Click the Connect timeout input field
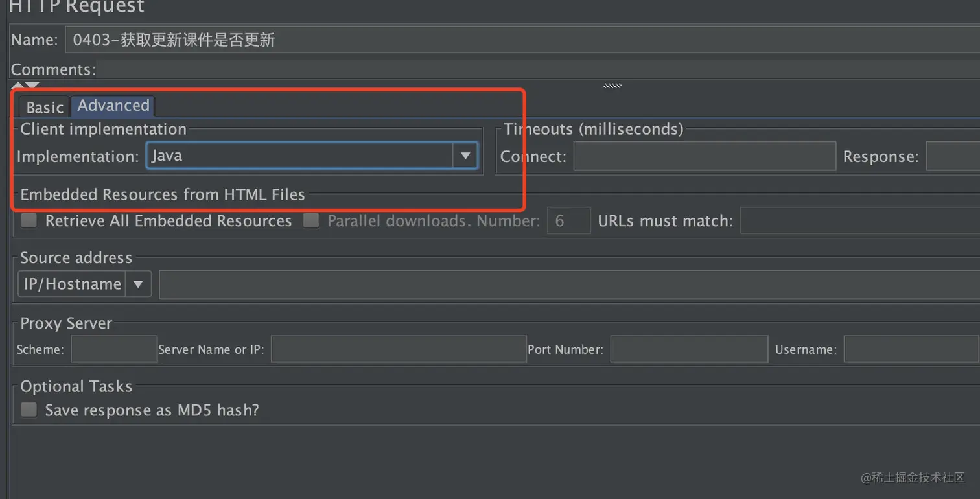980x499 pixels. 705,156
